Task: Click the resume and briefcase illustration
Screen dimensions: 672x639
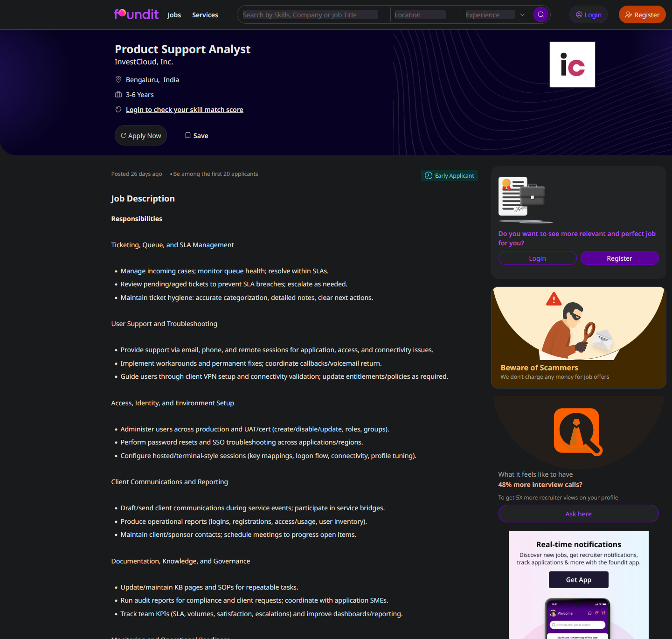Action: pyautogui.click(x=522, y=199)
